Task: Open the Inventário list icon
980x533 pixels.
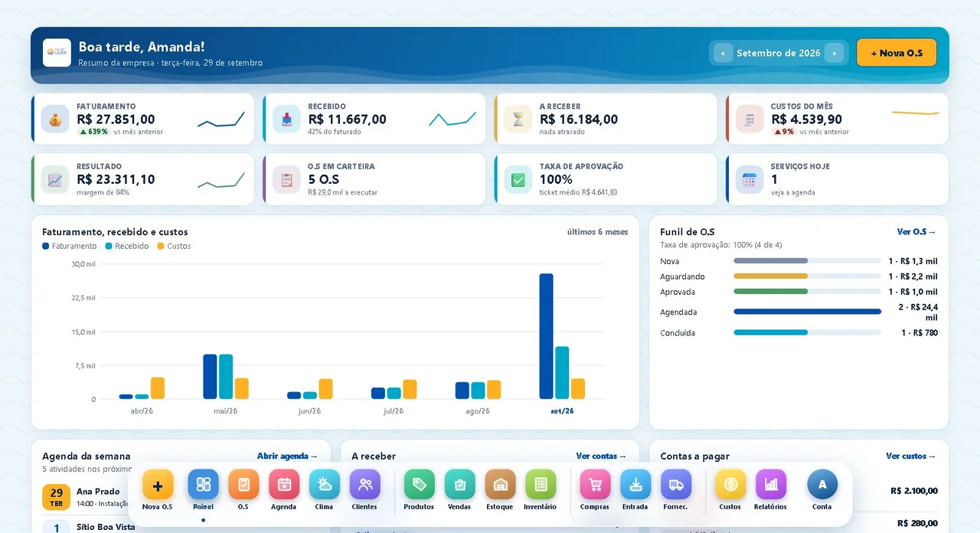Action: [541, 485]
